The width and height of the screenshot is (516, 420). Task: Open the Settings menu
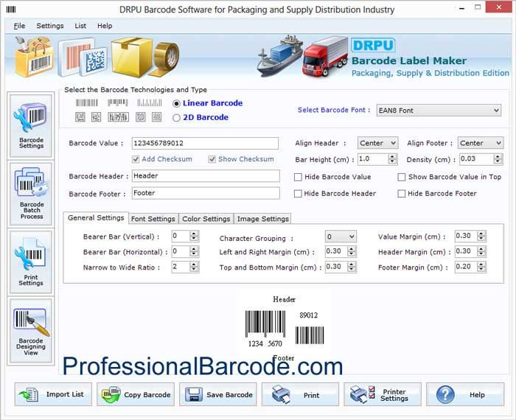50,26
